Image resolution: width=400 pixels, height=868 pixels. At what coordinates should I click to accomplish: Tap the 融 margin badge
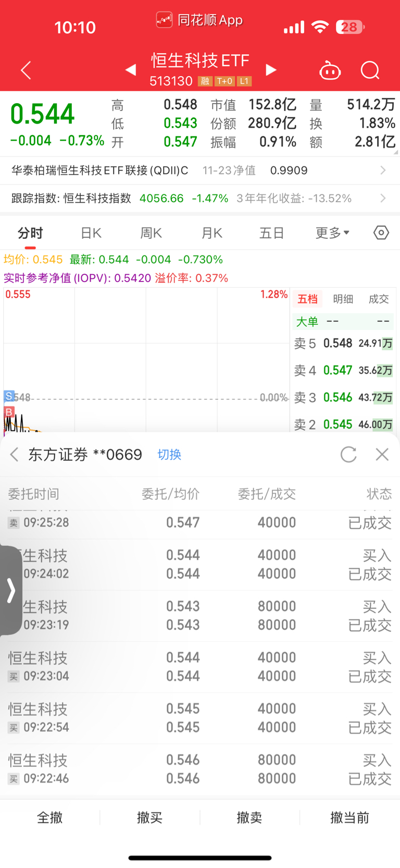point(205,81)
